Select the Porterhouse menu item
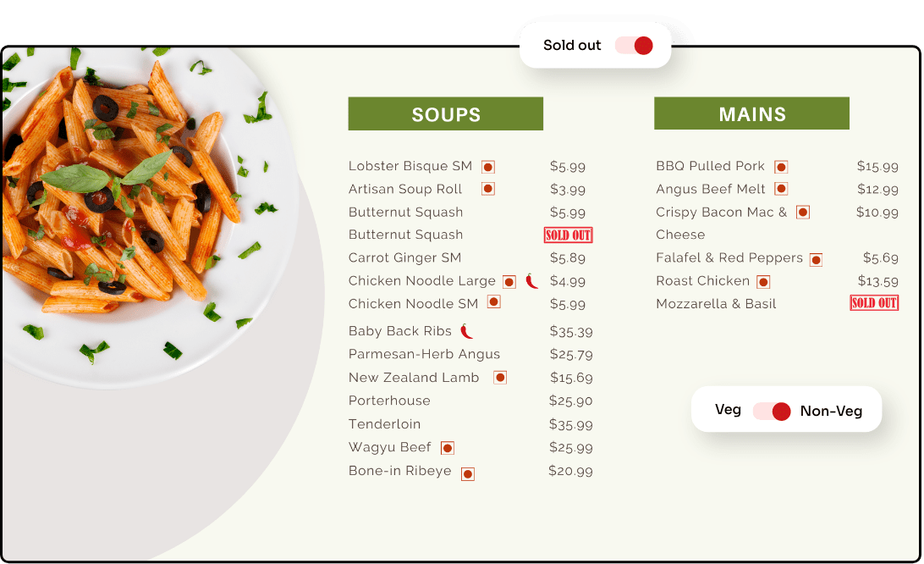Image resolution: width=924 pixels, height=564 pixels. 389,401
